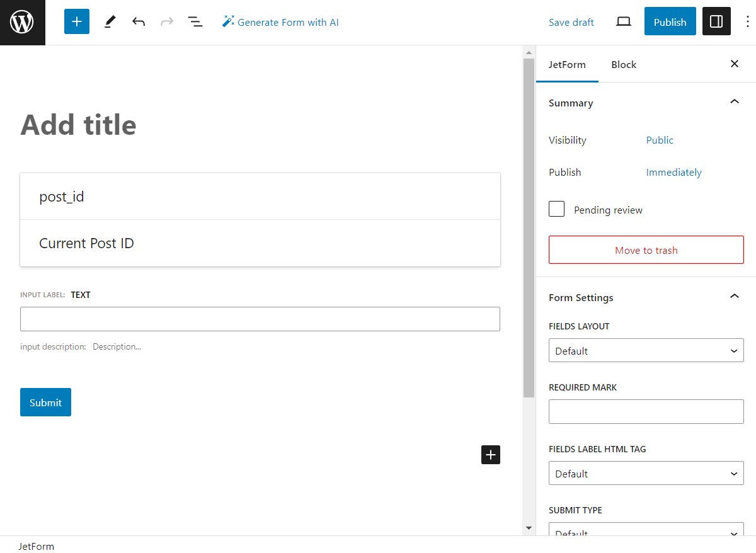The width and height of the screenshot is (756, 553).
Task: Click the WordPress logo icon
Action: (x=22, y=21)
